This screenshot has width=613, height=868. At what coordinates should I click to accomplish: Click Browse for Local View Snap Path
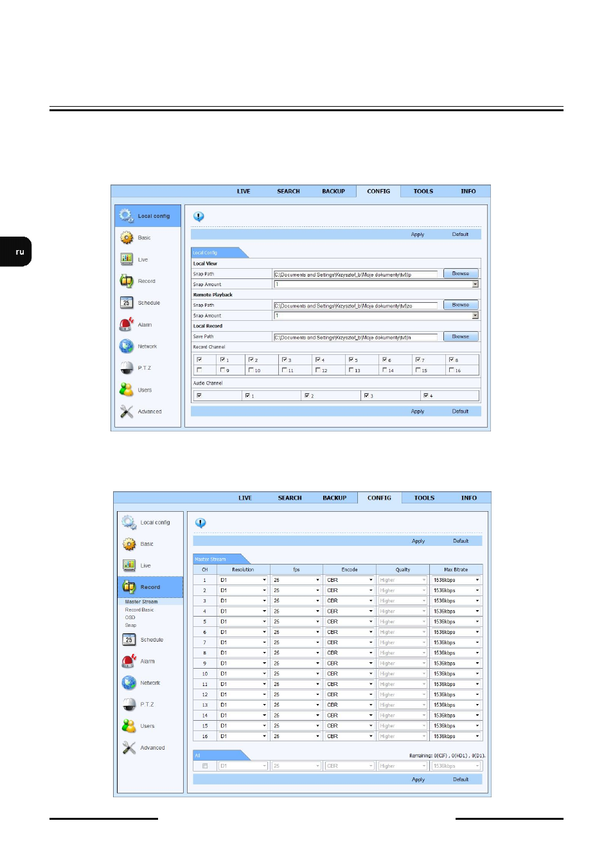(461, 274)
